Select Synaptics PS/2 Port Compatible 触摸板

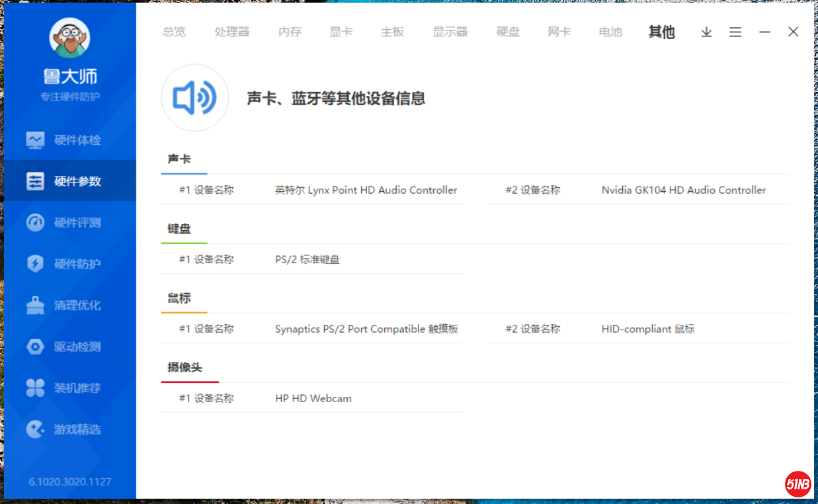tap(366, 329)
